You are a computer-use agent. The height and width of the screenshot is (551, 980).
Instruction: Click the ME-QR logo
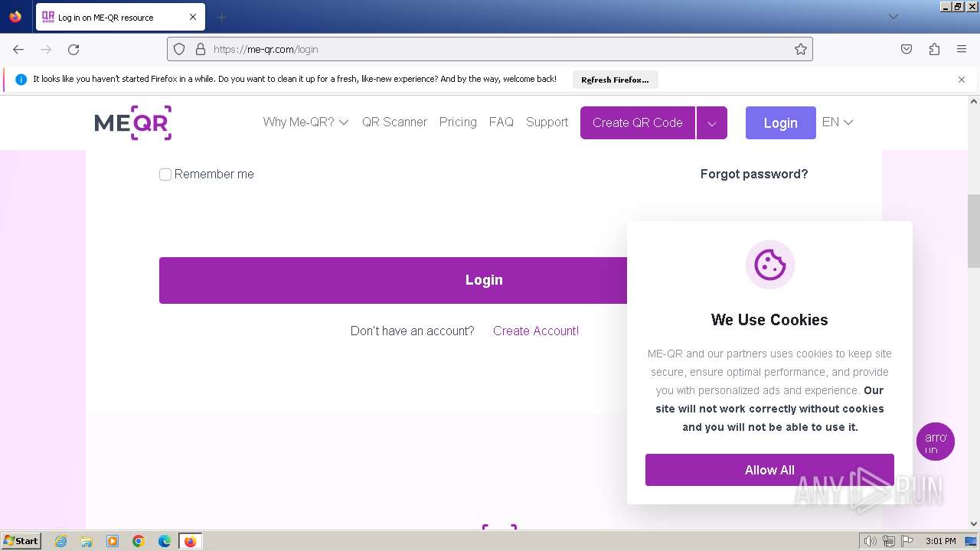[x=133, y=122]
